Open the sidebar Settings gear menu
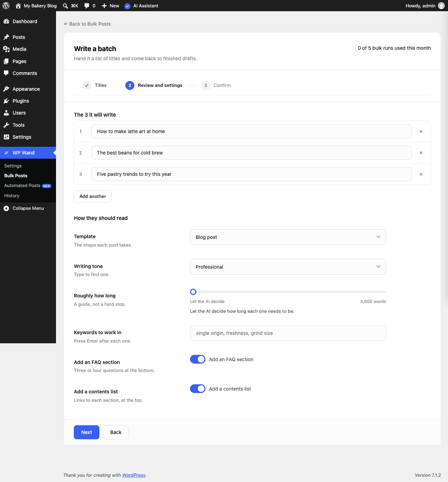This screenshot has height=482, width=448. click(x=28, y=137)
